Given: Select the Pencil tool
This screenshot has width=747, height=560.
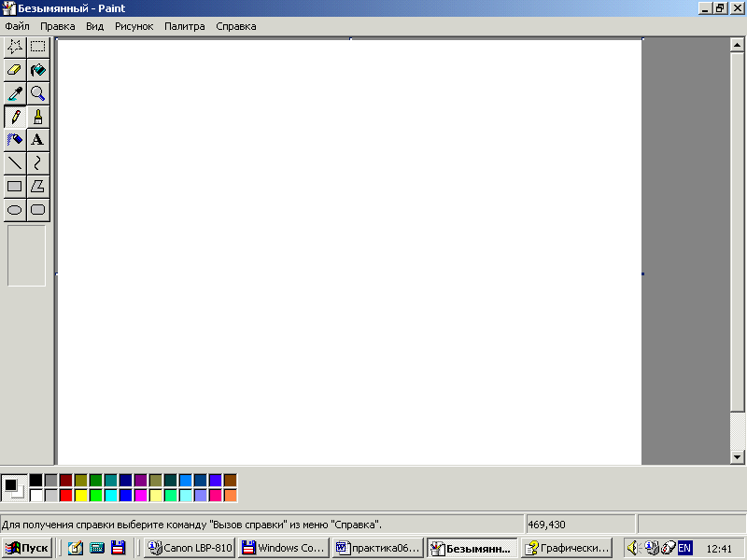Looking at the screenshot, I should (15, 117).
